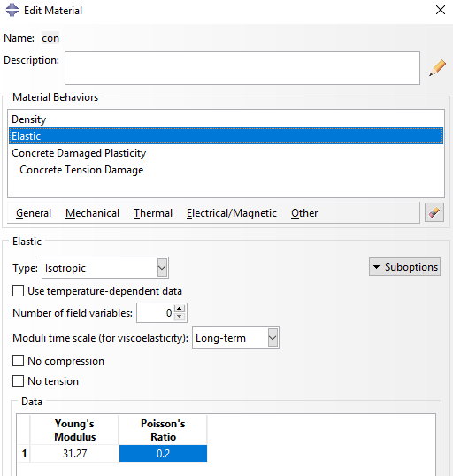Open the Thermal menu

(153, 213)
